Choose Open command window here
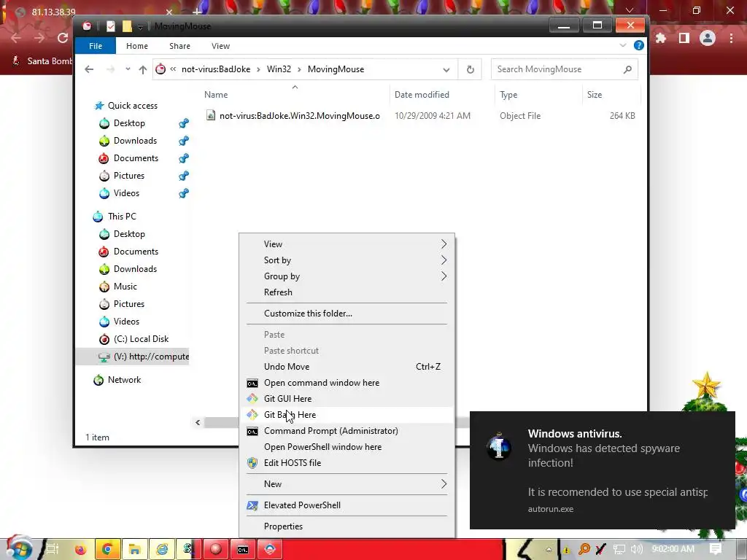Image resolution: width=747 pixels, height=560 pixels. pyautogui.click(x=347, y=383)
